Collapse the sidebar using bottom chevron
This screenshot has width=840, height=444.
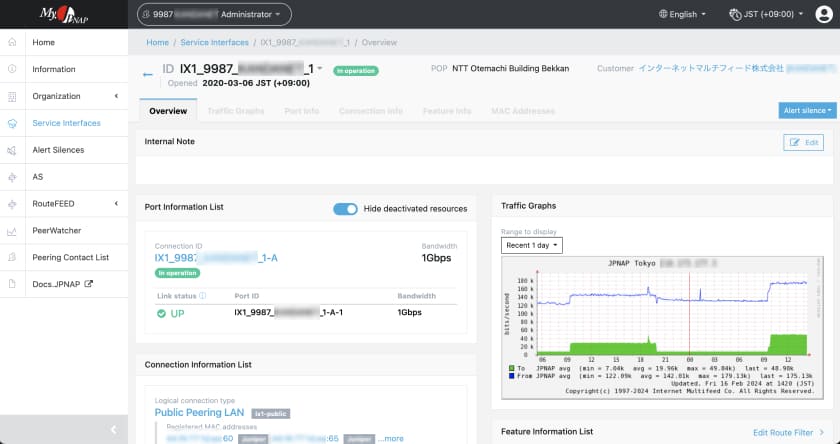[113, 429]
